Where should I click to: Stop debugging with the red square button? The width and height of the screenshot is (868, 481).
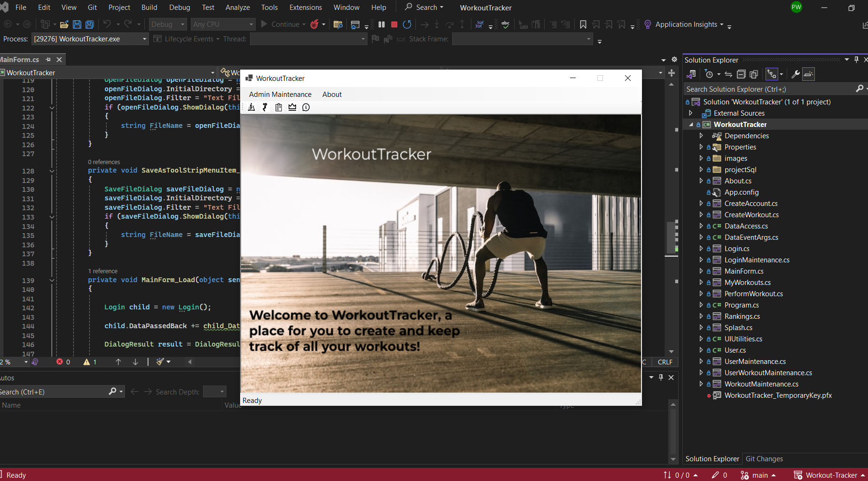pyautogui.click(x=394, y=24)
